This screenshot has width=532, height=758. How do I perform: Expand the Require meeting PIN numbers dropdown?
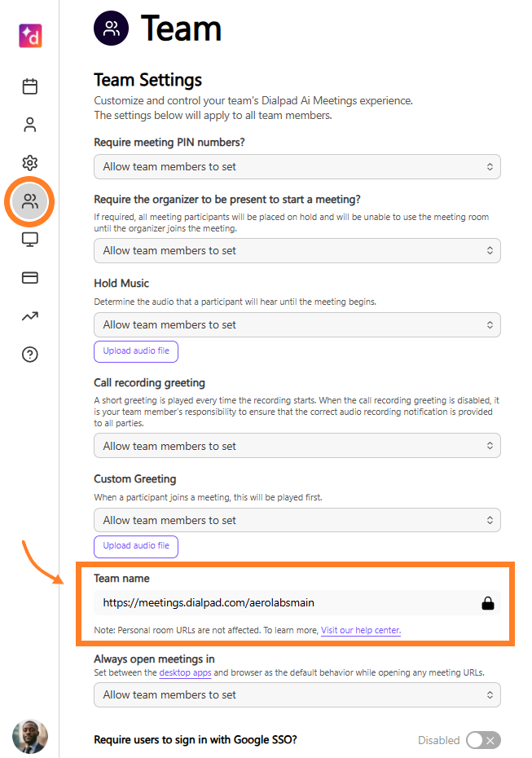pos(297,167)
